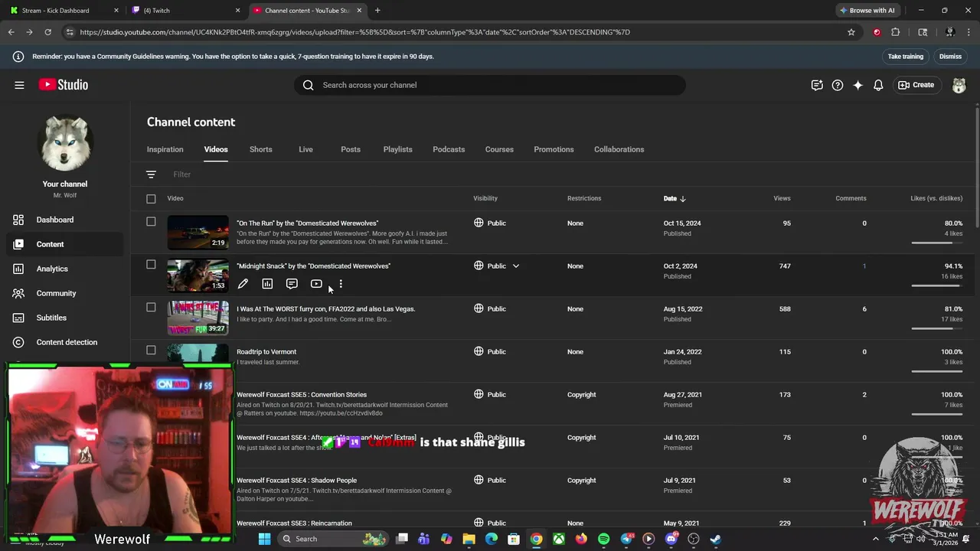This screenshot has height=551, width=980.
Task: Expand visibility dropdown for Midnight Snack
Action: coord(516,266)
